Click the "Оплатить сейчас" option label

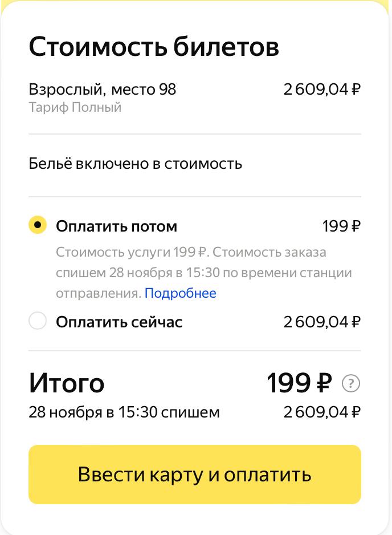coord(119,322)
